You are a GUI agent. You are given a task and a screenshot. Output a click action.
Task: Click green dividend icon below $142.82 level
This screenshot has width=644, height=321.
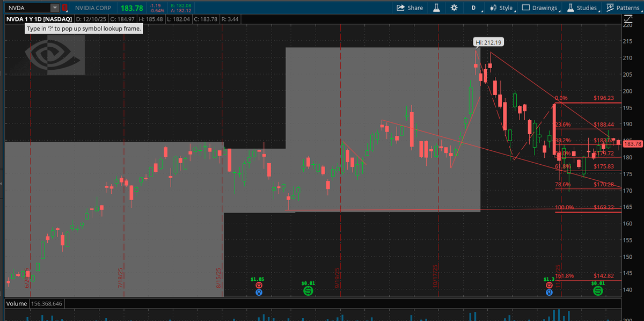[x=598, y=290]
